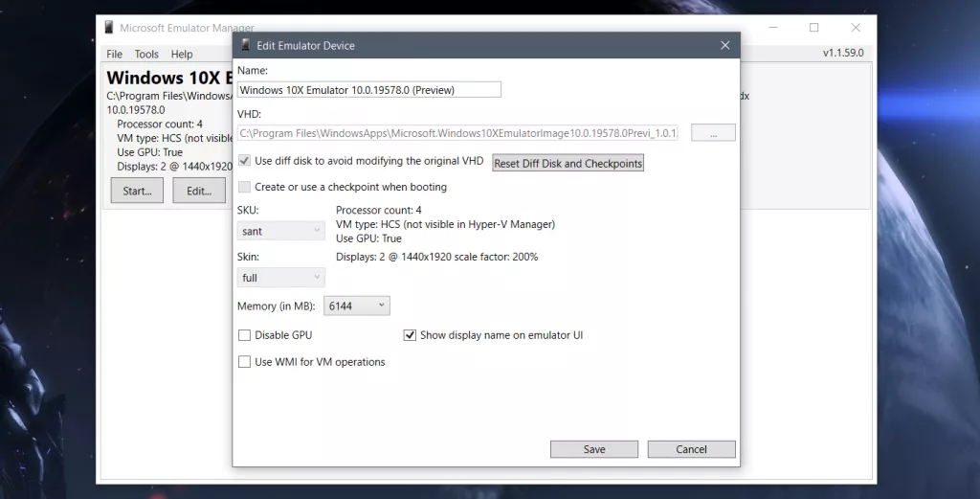Click the VHD browse ellipsis button
980x499 pixels.
pos(713,132)
